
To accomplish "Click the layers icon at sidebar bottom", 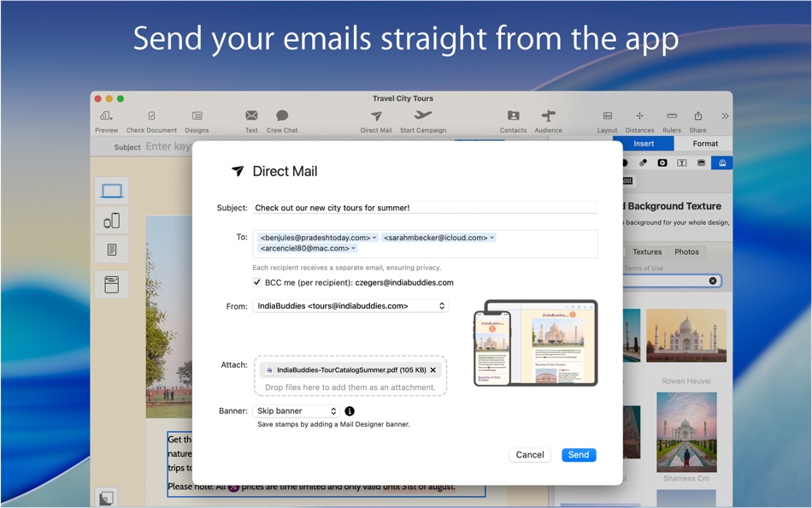I will pyautogui.click(x=106, y=498).
